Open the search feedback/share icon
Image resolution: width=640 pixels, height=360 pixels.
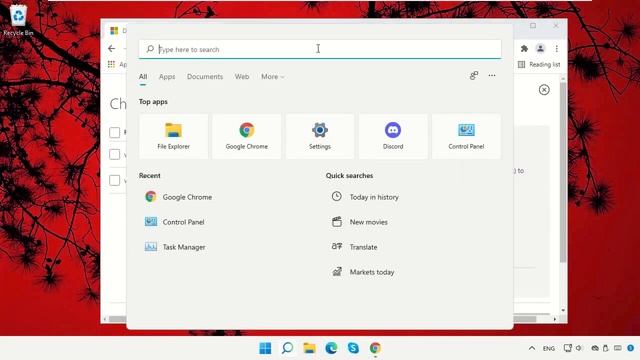pyautogui.click(x=473, y=76)
